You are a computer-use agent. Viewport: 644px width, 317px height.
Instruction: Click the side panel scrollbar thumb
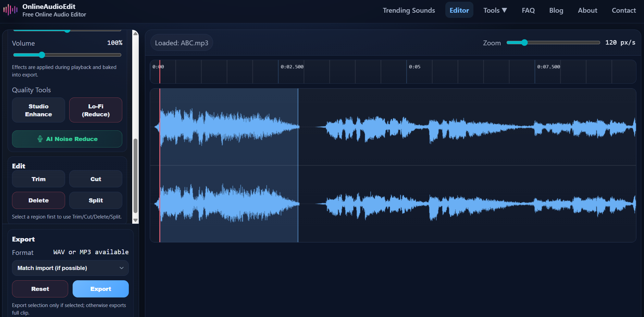(x=135, y=176)
